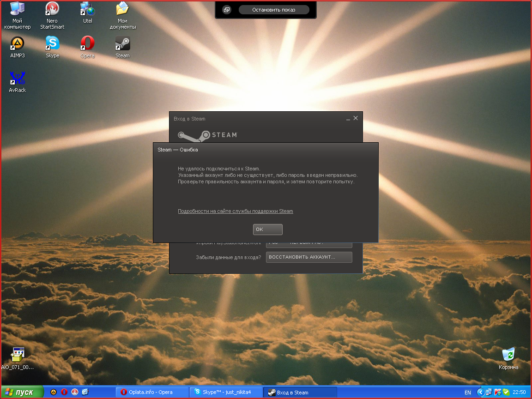Click the network connection tray icon

[489, 393]
